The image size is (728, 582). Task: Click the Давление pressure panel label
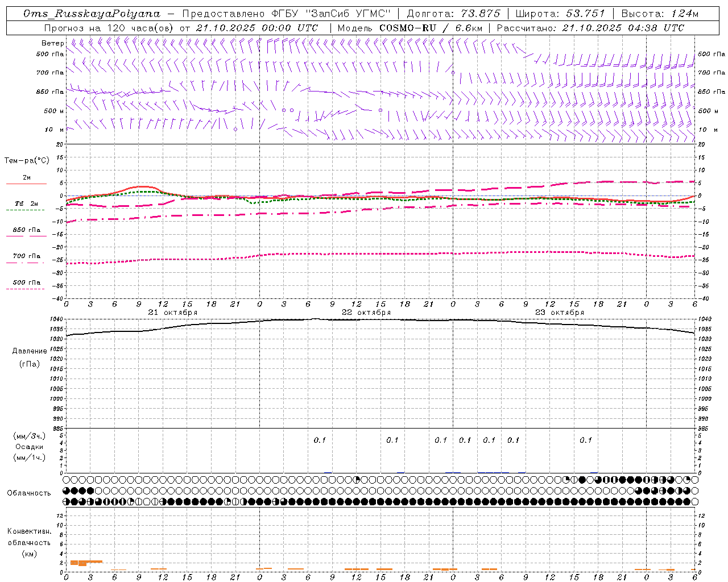30,351
